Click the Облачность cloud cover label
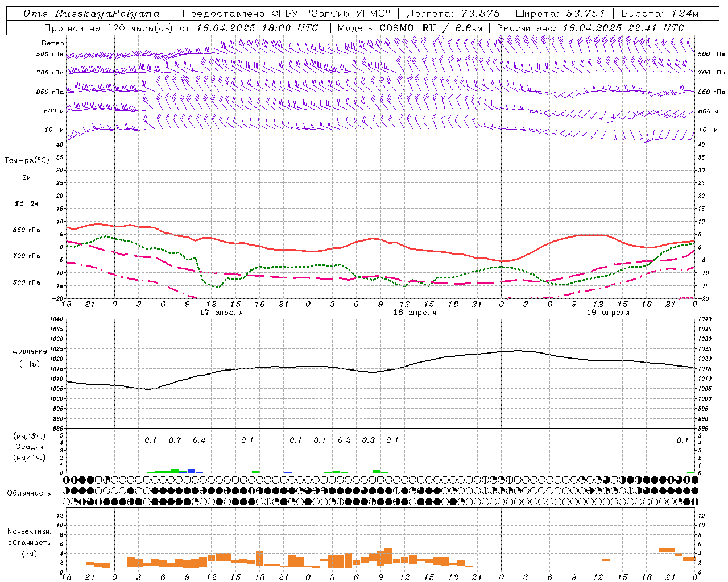The height and width of the screenshot is (582, 728). (29, 493)
